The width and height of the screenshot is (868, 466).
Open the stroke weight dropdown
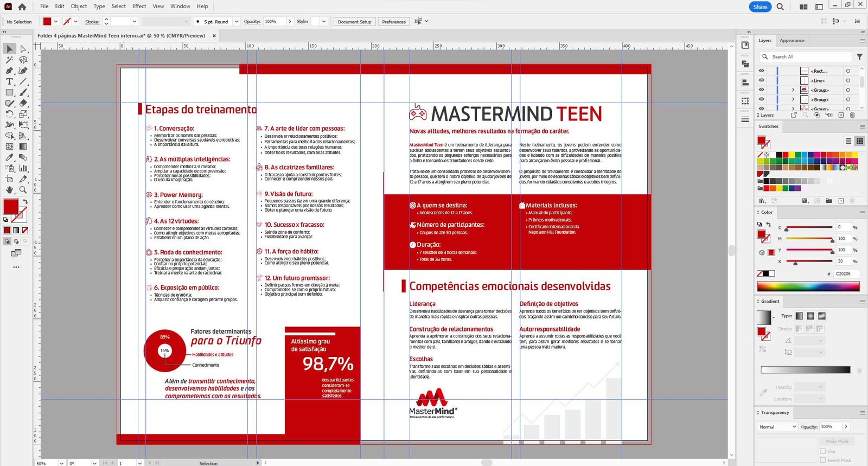135,22
